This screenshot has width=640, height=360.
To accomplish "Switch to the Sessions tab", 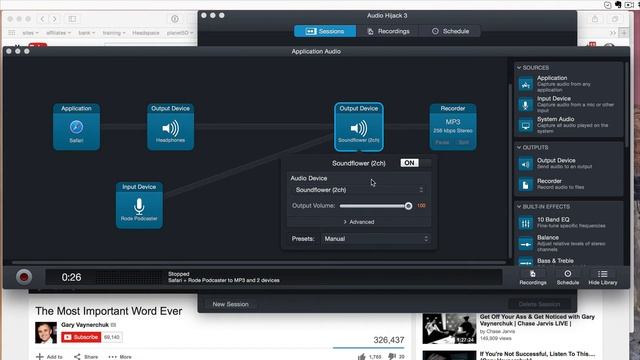I will [x=325, y=31].
